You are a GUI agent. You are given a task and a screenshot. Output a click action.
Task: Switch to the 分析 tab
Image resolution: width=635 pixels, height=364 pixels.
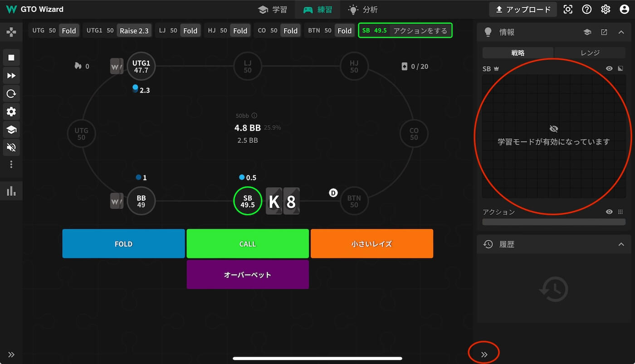pos(363,10)
